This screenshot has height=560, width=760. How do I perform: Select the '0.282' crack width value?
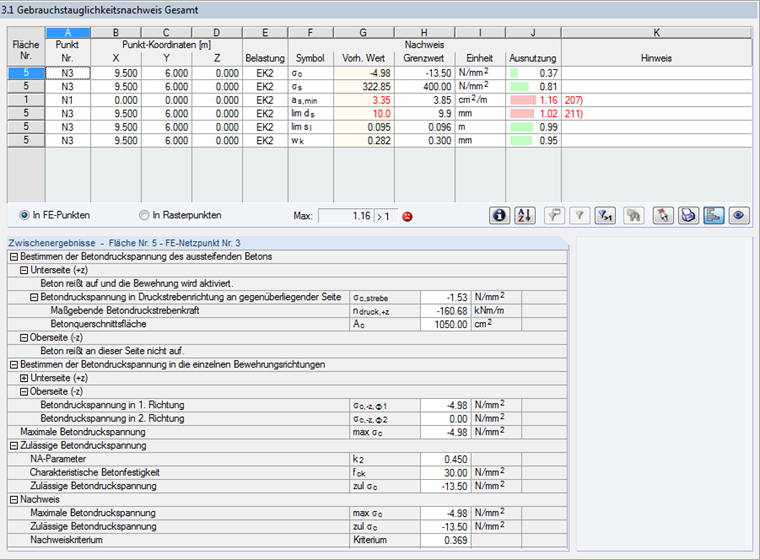click(364, 141)
